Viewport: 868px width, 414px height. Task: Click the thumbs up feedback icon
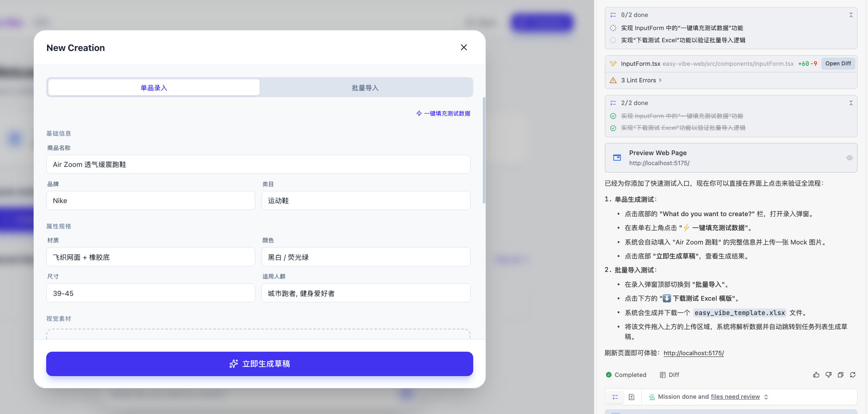tap(816, 375)
